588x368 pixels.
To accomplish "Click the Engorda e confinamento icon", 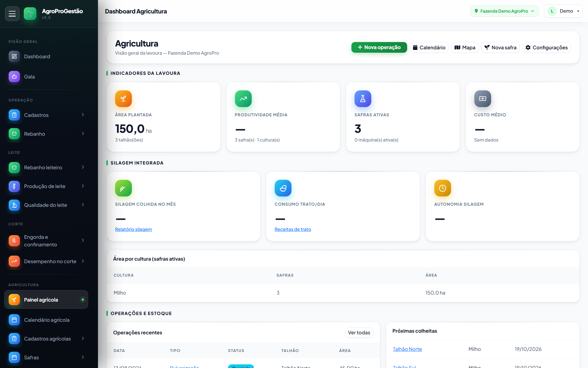I will coord(14,240).
